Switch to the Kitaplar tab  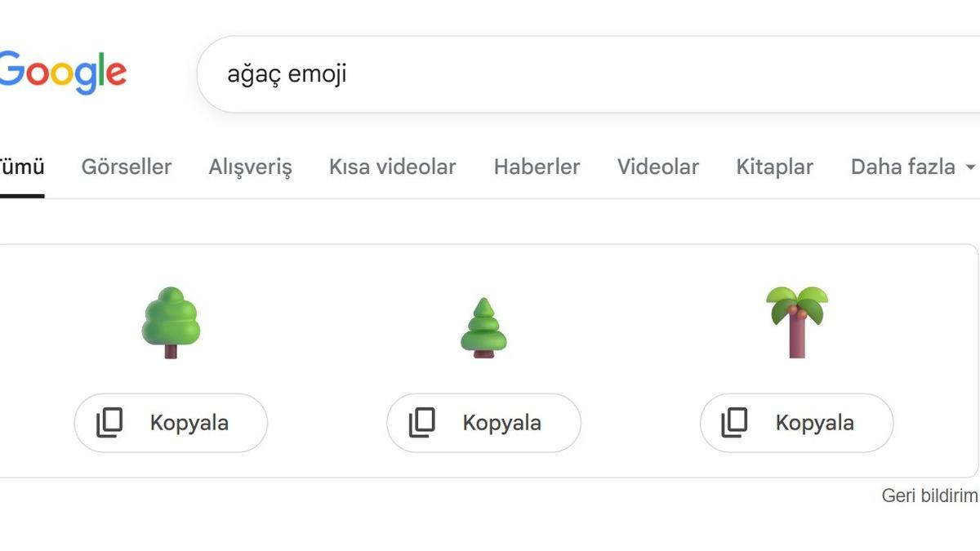tap(774, 167)
